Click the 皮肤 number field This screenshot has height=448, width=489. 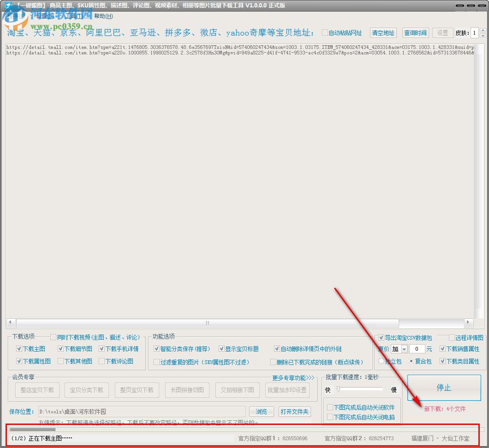(474, 33)
